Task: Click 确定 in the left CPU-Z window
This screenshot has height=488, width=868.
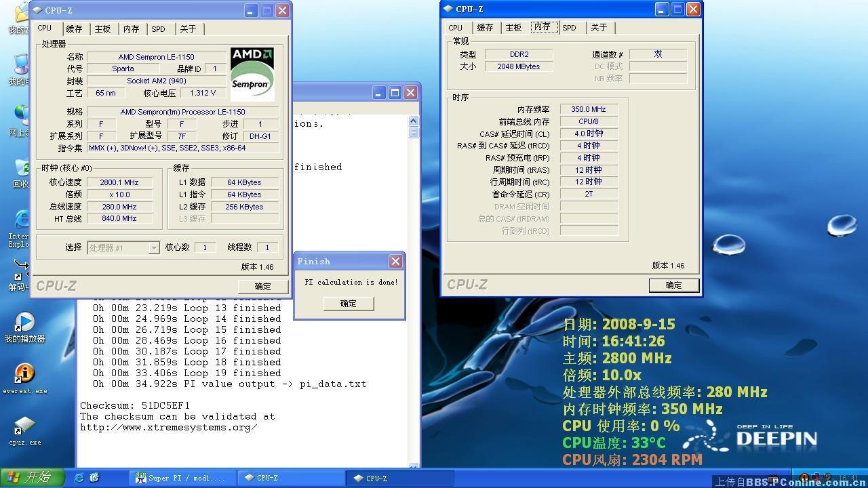Action: coord(263,286)
